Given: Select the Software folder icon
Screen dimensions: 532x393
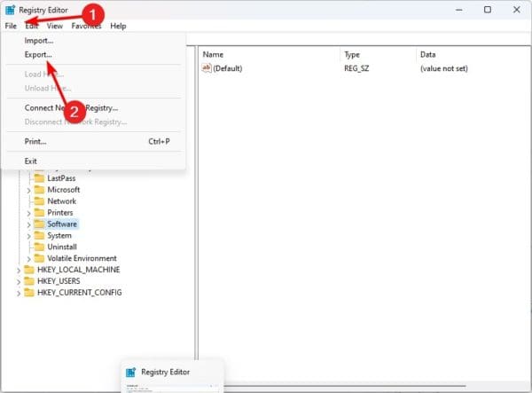Looking at the screenshot, I should click(39, 224).
